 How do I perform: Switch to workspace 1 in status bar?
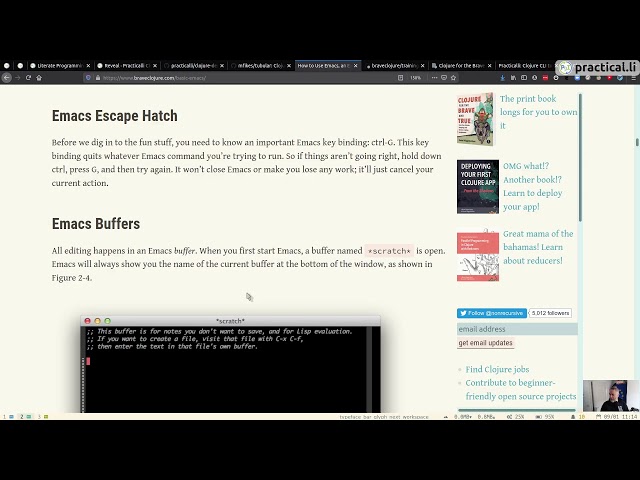8,417
